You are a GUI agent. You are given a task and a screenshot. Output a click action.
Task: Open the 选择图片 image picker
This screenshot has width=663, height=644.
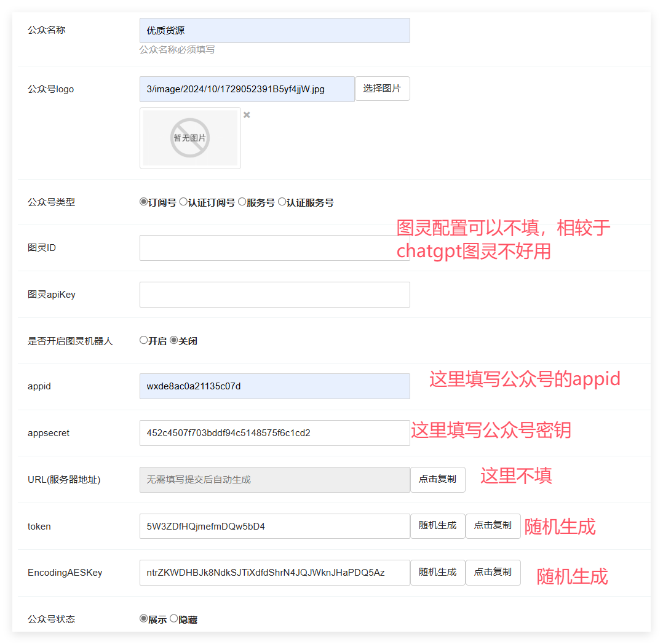tap(383, 89)
